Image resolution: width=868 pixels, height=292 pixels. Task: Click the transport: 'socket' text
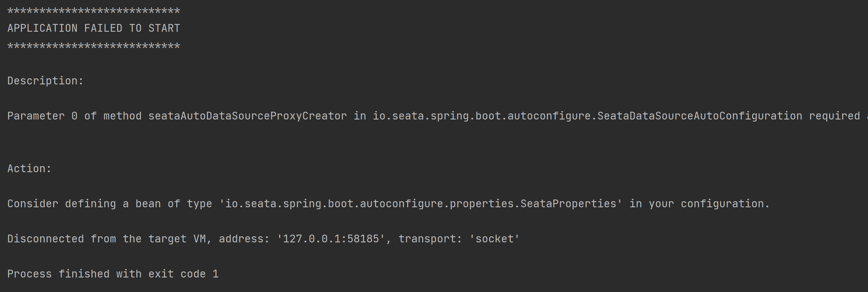pyautogui.click(x=459, y=239)
